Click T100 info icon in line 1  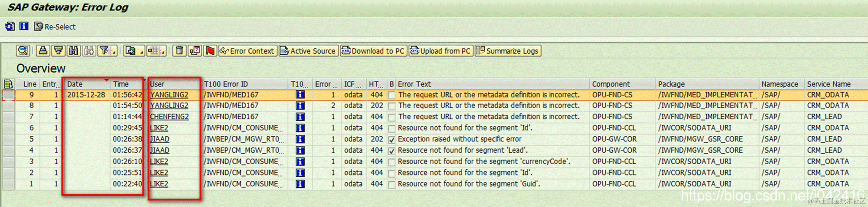(300, 184)
